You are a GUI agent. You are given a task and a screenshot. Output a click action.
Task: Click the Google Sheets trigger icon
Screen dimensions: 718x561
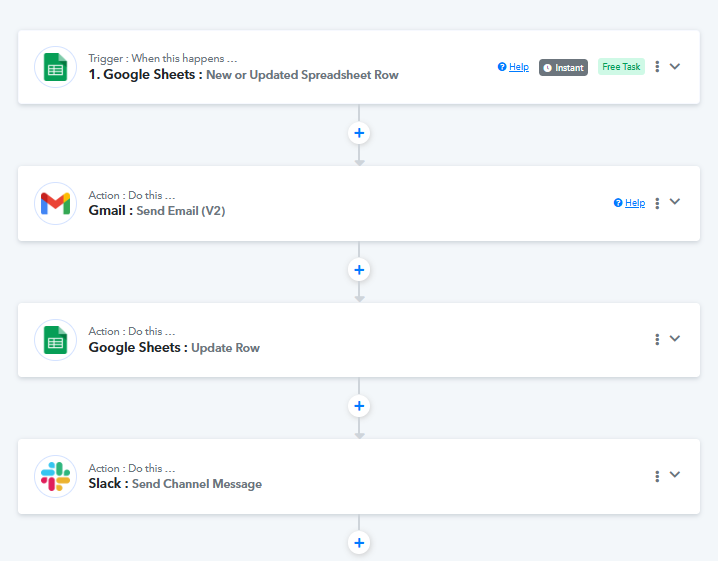click(55, 67)
